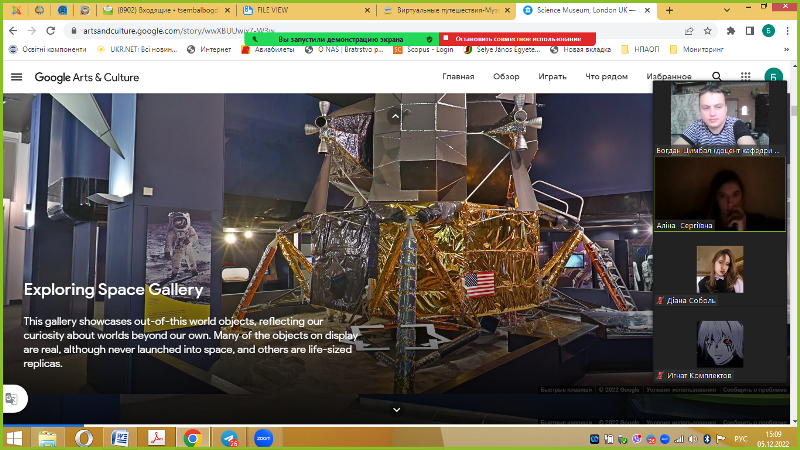Image resolution: width=800 pixels, height=450 pixels.
Task: Click the muted mic icon beside Діана Соболь
Action: [x=660, y=301]
